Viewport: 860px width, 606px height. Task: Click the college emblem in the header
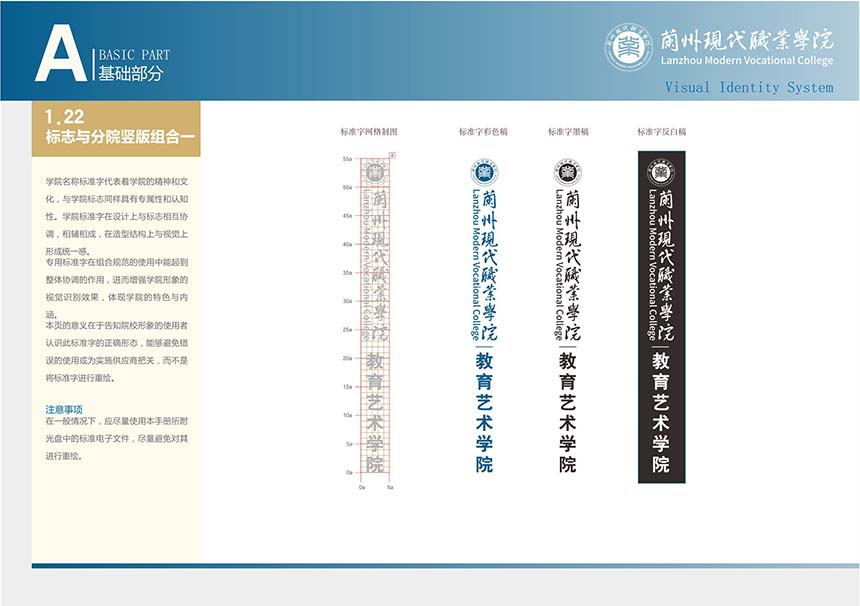pyautogui.click(x=628, y=47)
